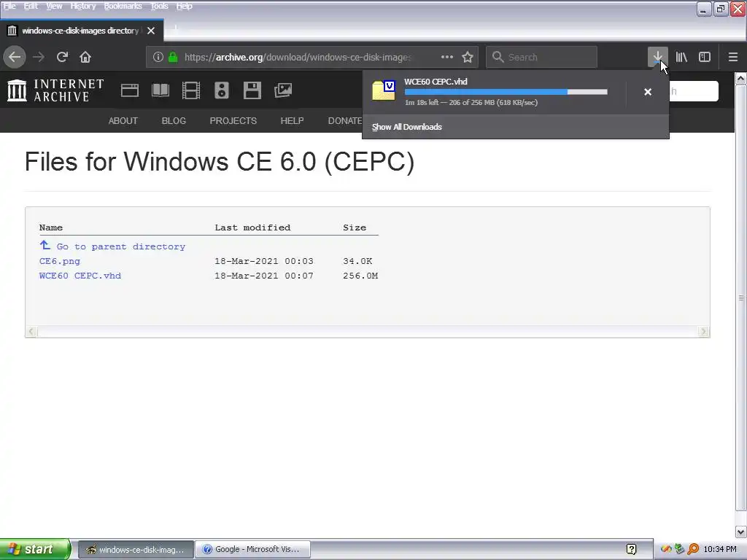Click the file listing right scroll arrow
The image size is (747, 560).
[x=704, y=332]
